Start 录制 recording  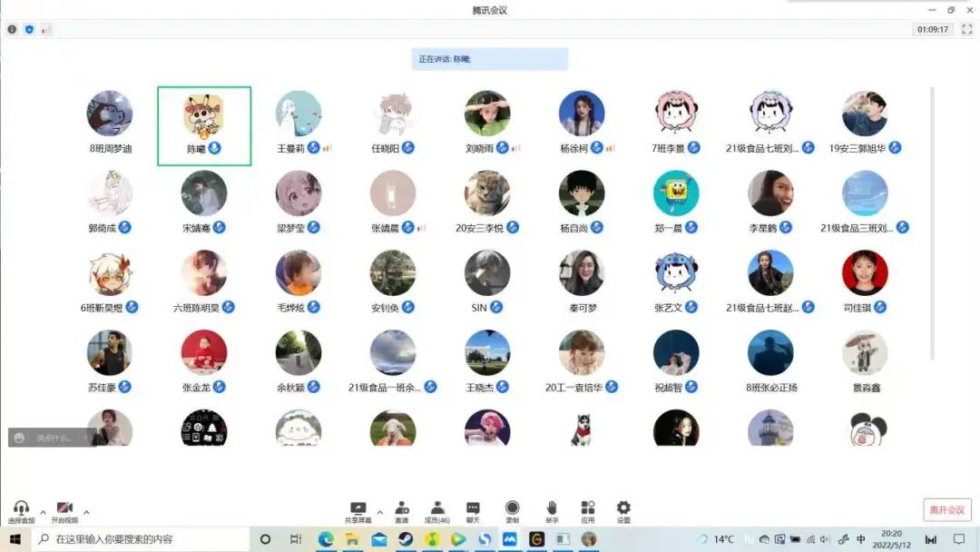click(512, 510)
